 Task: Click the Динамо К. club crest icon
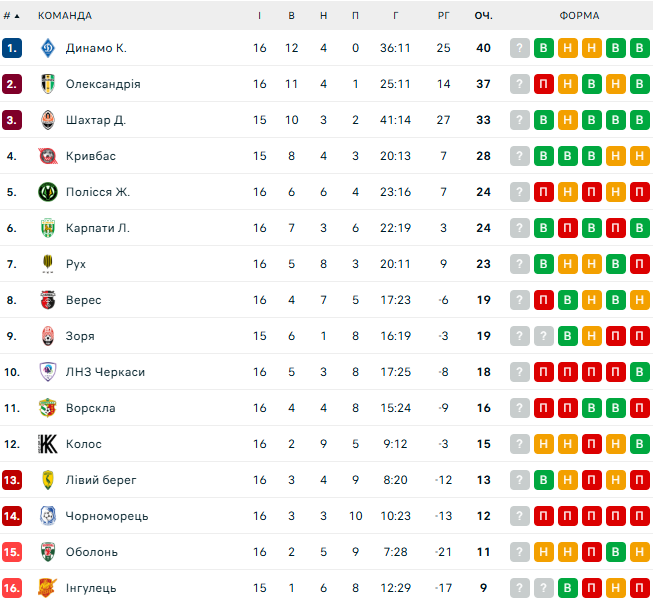click(x=47, y=48)
